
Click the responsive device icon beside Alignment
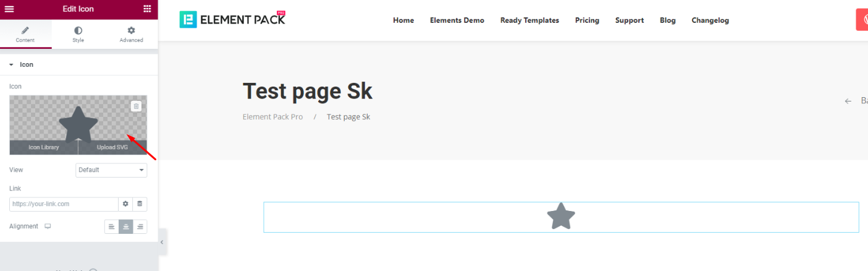tap(48, 226)
